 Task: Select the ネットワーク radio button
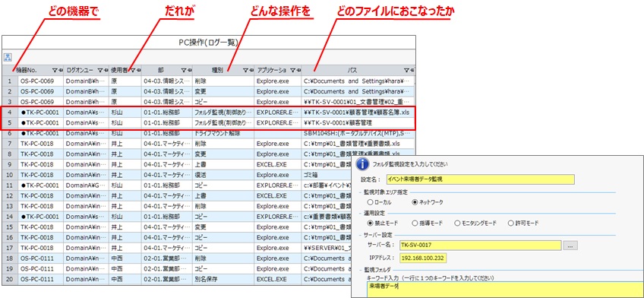click(x=415, y=202)
